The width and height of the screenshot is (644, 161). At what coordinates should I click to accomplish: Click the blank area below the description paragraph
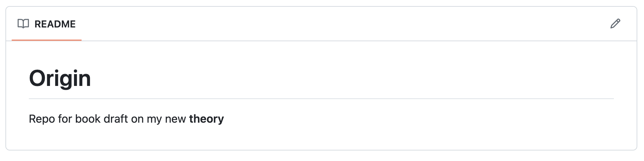[x=320, y=137]
